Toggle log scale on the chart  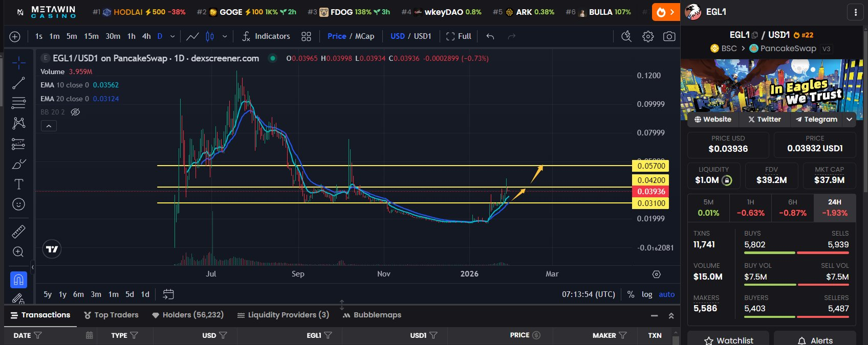click(647, 294)
